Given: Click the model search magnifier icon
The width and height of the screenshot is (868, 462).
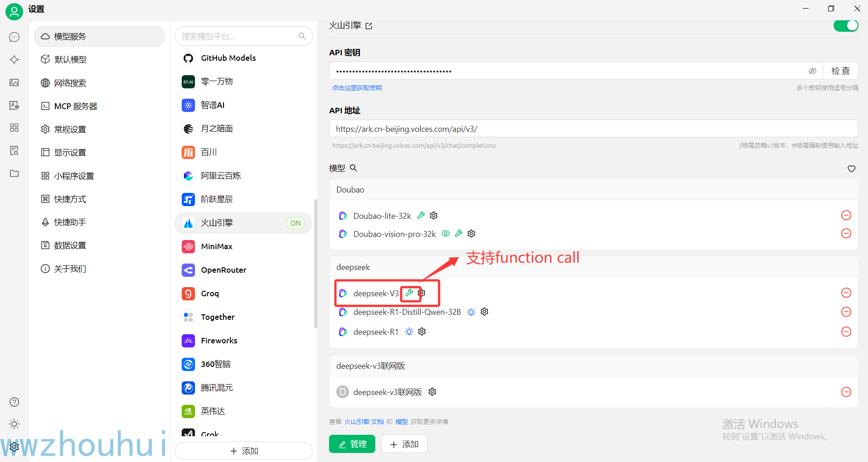Looking at the screenshot, I should (354, 168).
